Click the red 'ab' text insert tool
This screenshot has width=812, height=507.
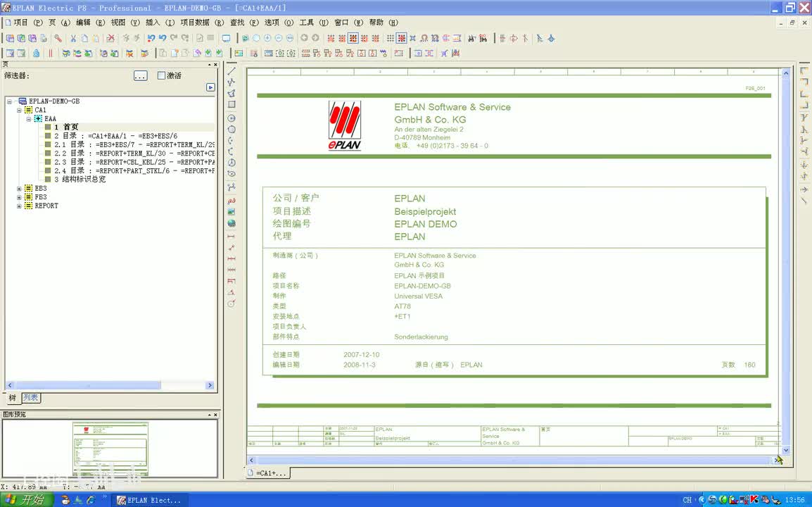tap(231, 200)
